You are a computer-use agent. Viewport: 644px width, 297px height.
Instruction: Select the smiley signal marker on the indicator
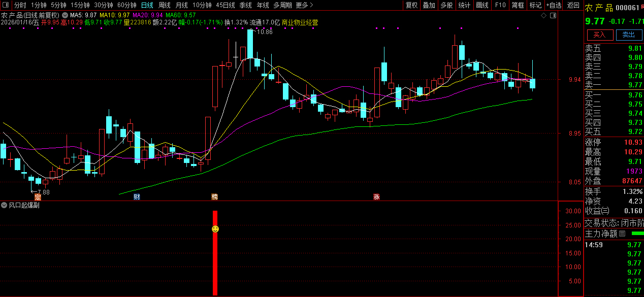coord(215,229)
